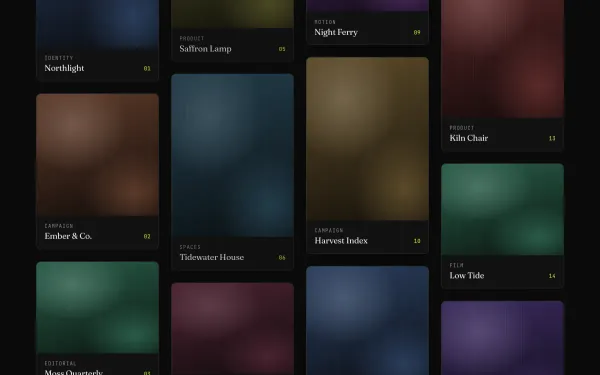The image size is (600, 375).
Task: Select the MOTION label above Night Ferry
Action: tap(325, 22)
